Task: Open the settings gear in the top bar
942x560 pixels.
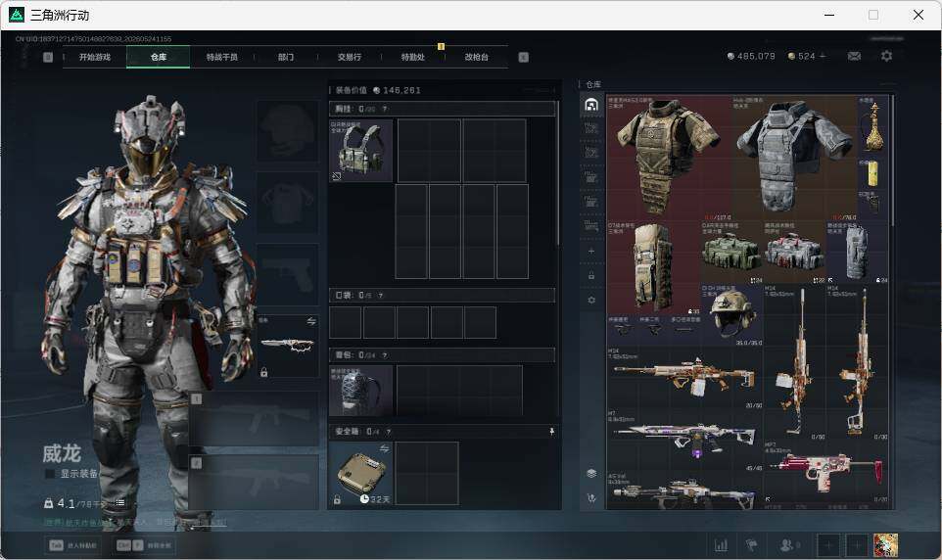Action: tap(886, 56)
